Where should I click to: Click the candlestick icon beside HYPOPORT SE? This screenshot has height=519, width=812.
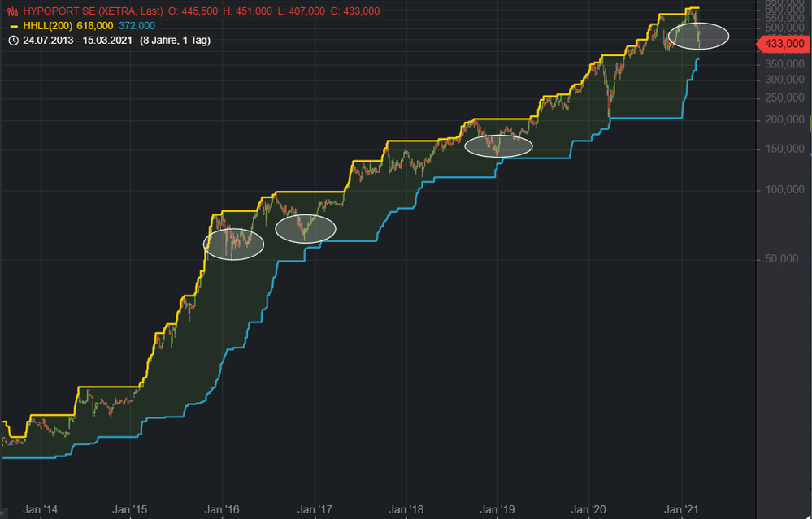(x=13, y=11)
